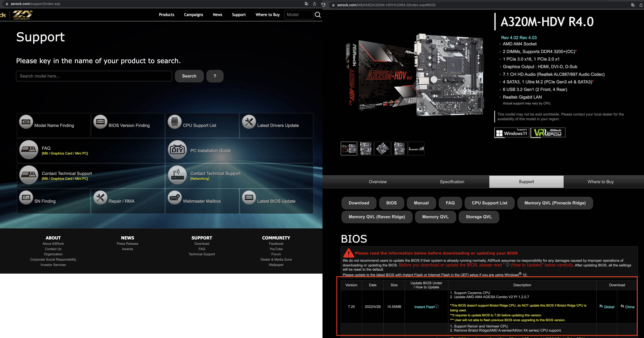Click the Webmaster Mailbox envelope icon
Viewport: 644px width, 338px height.
click(x=174, y=198)
